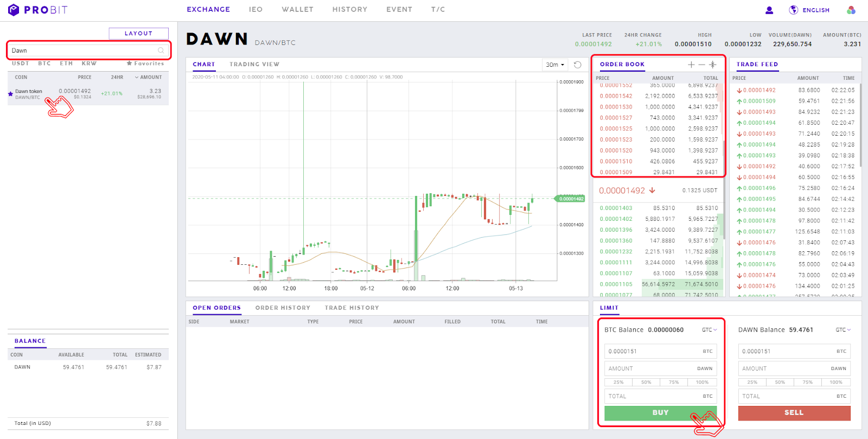Click the magnifier icon in the coin search box
This screenshot has width=868, height=439.
point(161,50)
